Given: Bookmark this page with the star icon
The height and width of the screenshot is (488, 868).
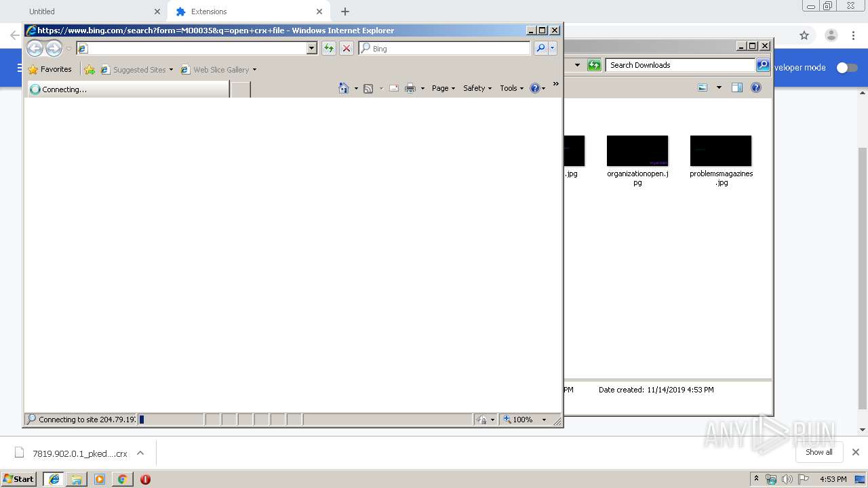Looking at the screenshot, I should pos(804,35).
